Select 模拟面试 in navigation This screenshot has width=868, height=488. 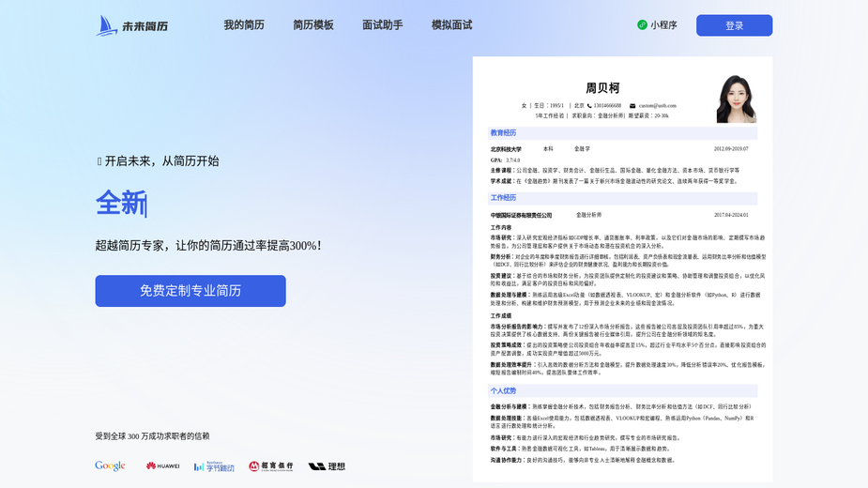coord(451,25)
